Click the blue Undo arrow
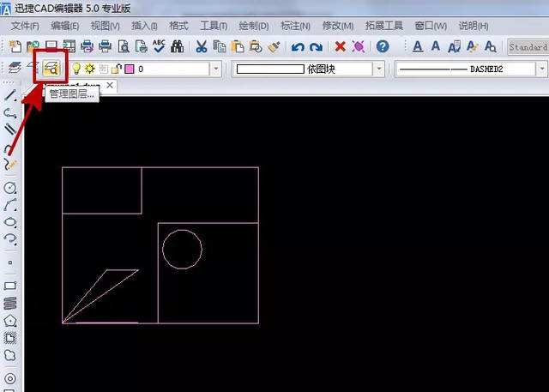This screenshot has width=549, height=392. click(x=298, y=46)
